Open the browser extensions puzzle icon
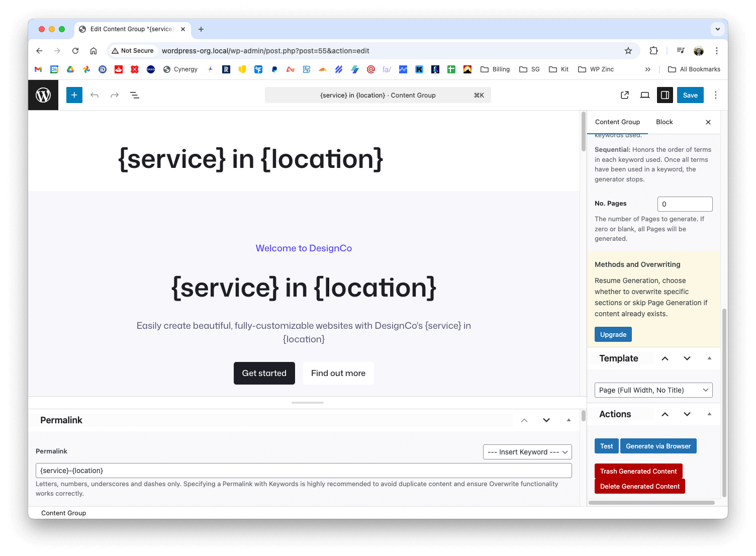 coord(653,51)
